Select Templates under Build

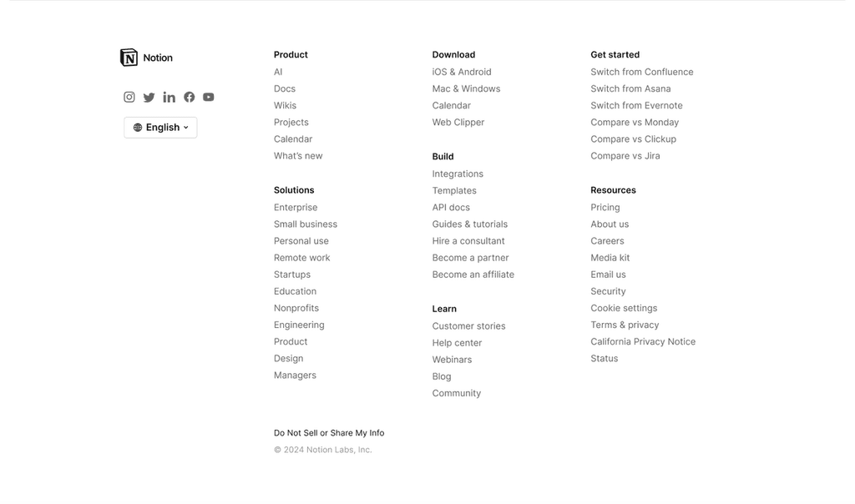tap(454, 190)
